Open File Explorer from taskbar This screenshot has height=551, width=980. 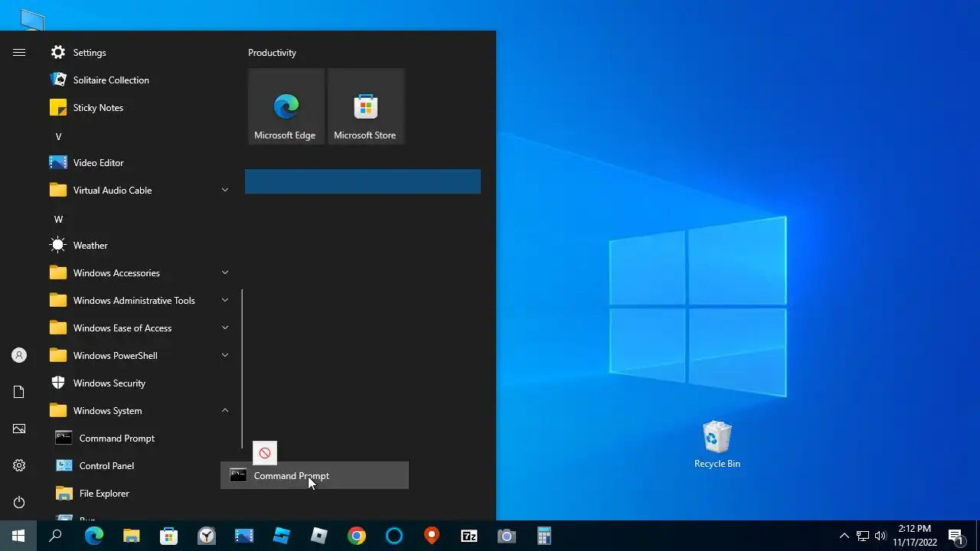point(132,536)
